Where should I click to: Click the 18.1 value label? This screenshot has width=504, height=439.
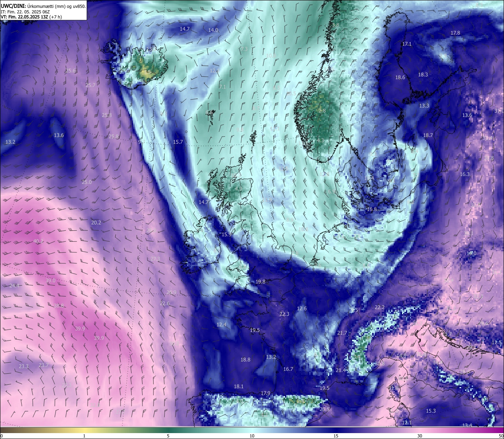pyautogui.click(x=239, y=386)
